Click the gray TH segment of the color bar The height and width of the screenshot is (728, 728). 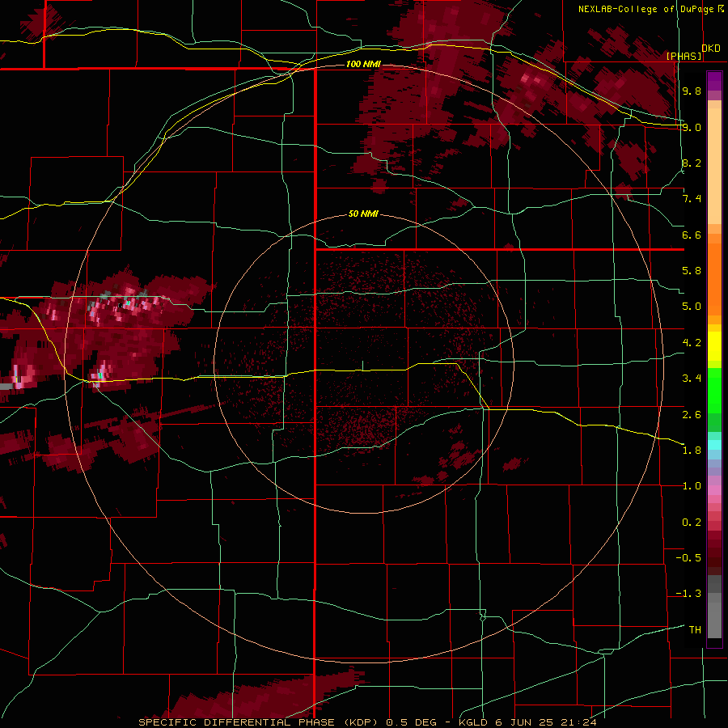pos(714,620)
